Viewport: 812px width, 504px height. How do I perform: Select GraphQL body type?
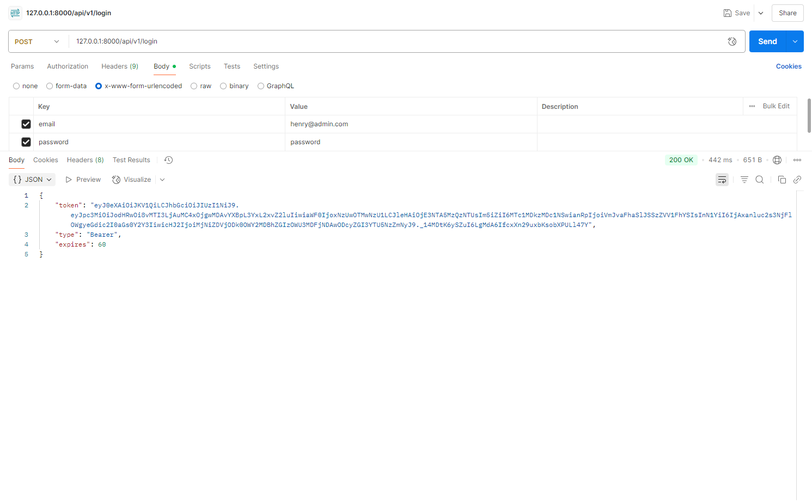coord(261,86)
